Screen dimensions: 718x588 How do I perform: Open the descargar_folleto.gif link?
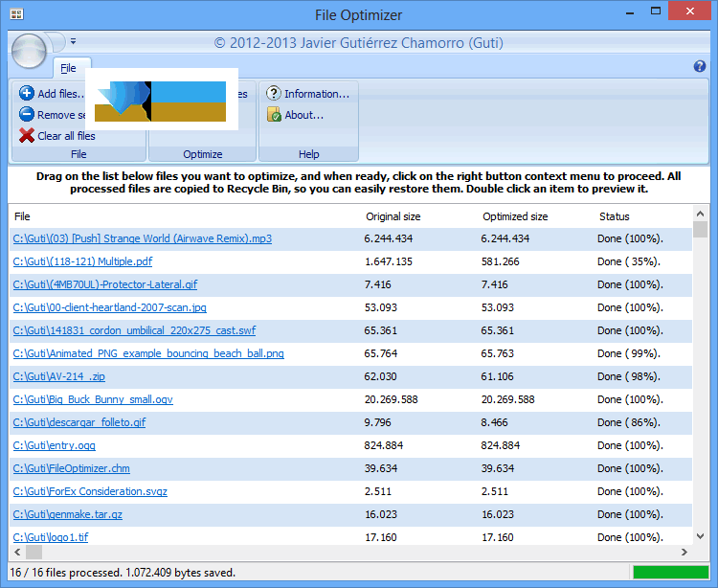79,422
